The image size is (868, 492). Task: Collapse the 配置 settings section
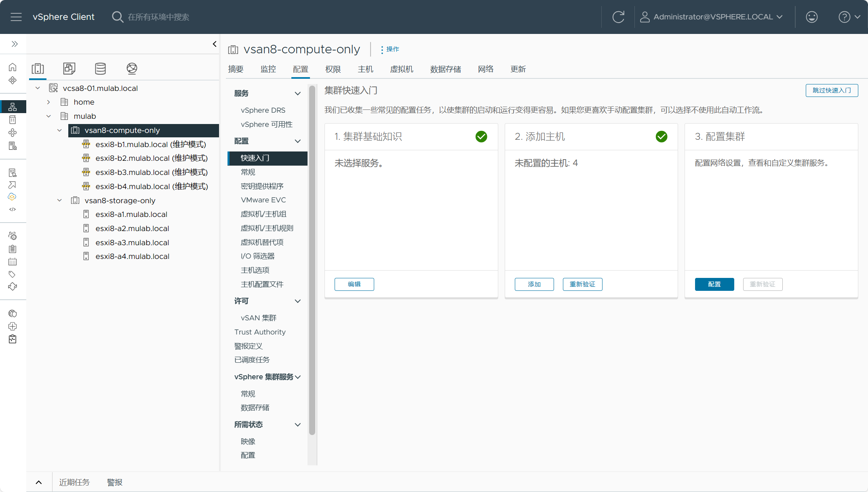pos(298,141)
